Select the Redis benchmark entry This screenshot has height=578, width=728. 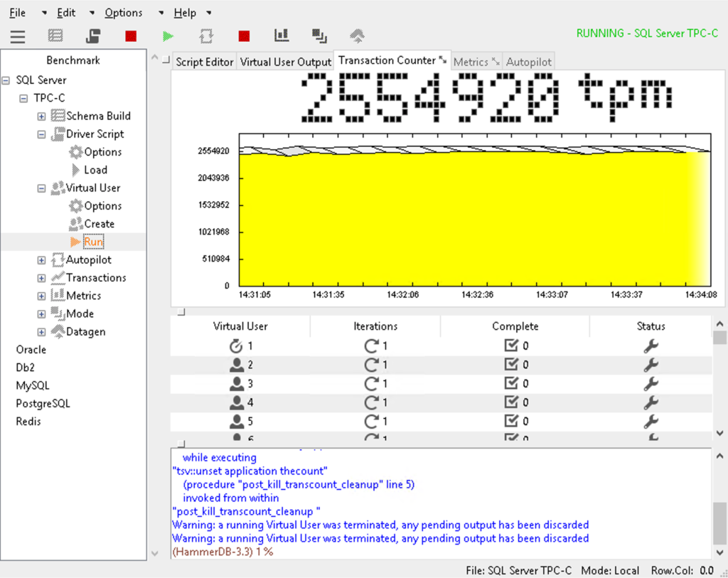coord(28,422)
